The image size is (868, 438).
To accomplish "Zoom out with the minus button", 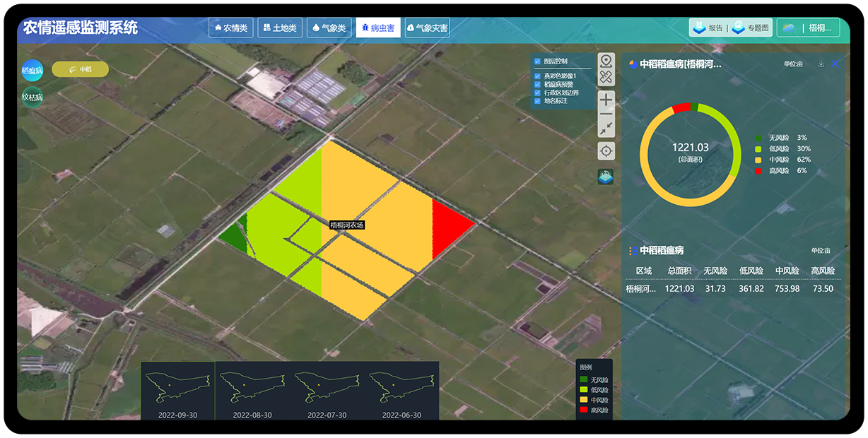I will click(x=606, y=114).
